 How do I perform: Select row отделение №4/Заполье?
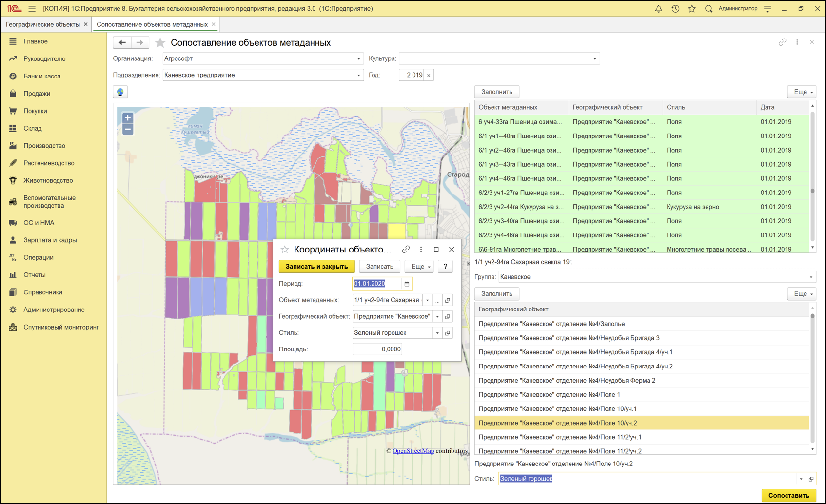tap(642, 324)
